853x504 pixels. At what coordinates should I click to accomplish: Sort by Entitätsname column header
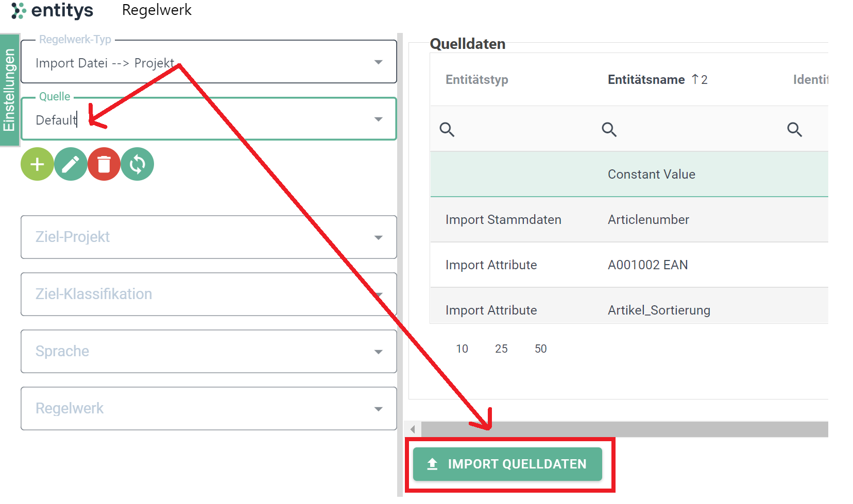tap(646, 79)
